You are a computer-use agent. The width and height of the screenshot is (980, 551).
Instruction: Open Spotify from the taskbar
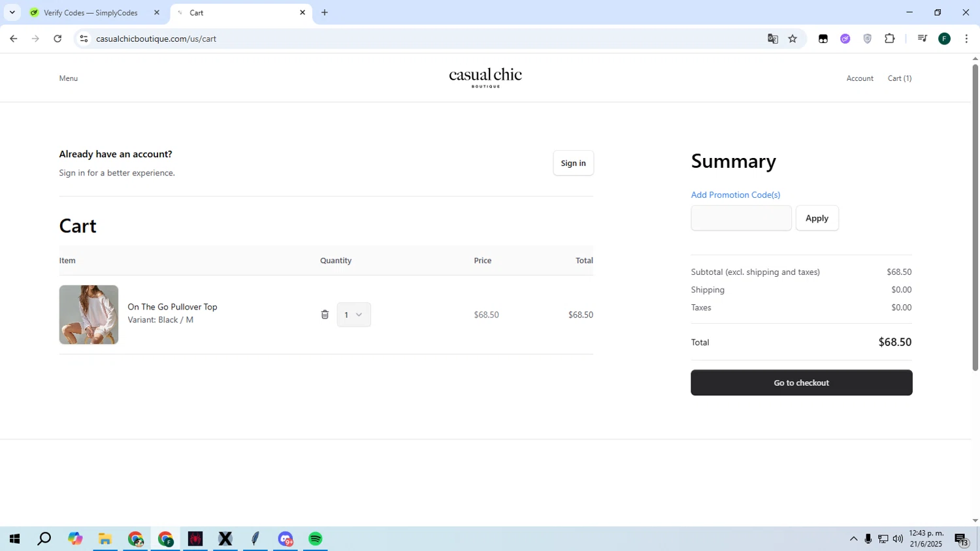click(x=316, y=539)
